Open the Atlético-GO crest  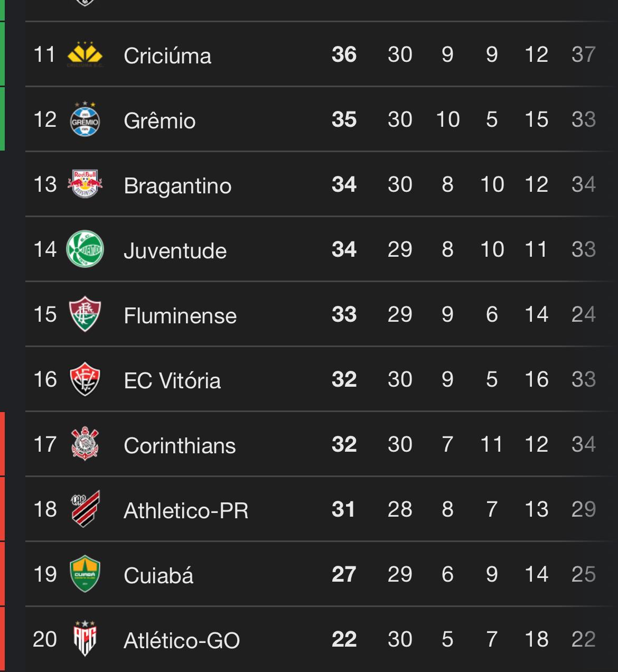point(85,639)
